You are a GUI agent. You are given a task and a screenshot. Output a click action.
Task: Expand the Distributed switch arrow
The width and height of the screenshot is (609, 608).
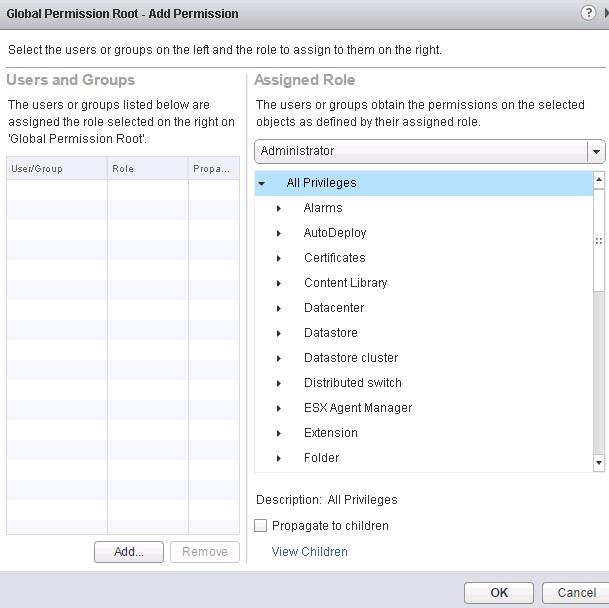click(280, 383)
